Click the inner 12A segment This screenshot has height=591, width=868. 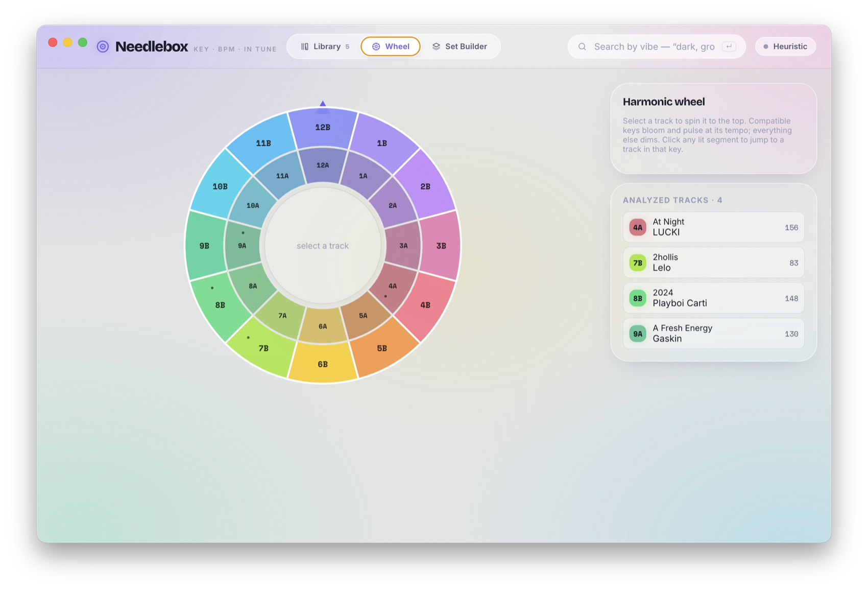(323, 165)
